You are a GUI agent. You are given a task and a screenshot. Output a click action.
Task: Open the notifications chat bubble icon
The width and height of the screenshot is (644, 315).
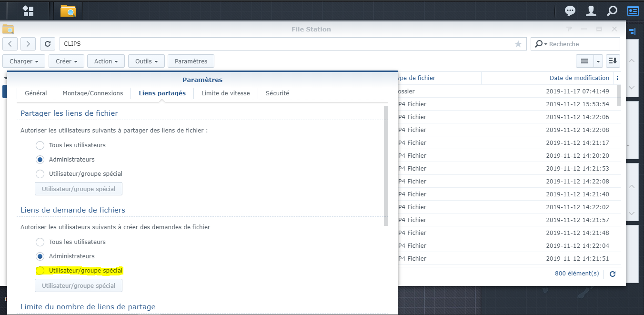(x=570, y=10)
